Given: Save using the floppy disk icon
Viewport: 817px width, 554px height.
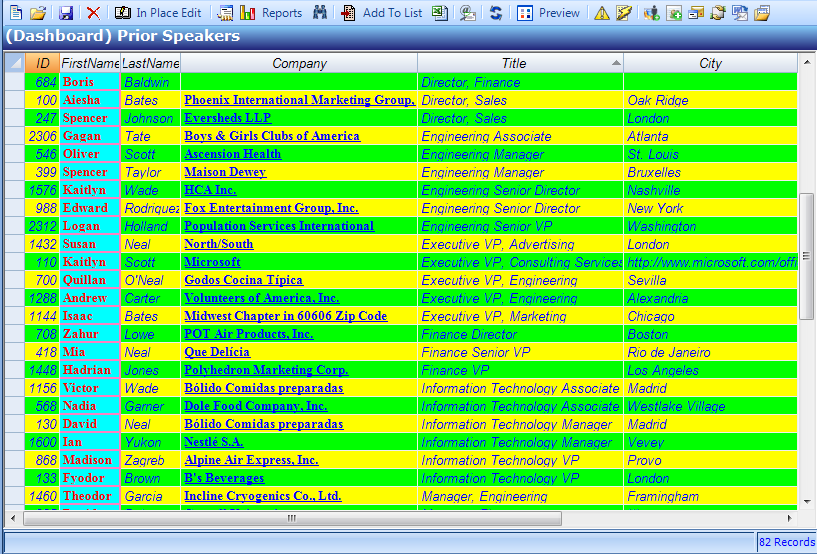Looking at the screenshot, I should (66, 13).
